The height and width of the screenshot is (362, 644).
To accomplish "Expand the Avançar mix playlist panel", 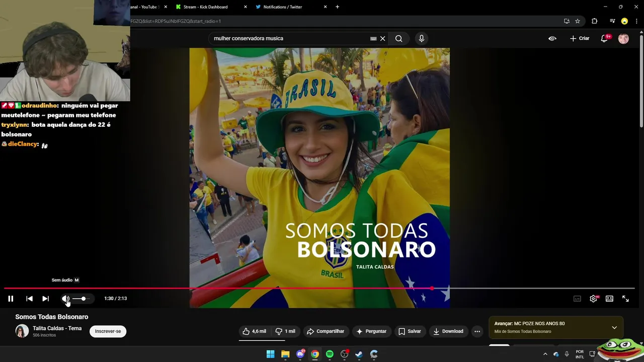I will click(614, 327).
